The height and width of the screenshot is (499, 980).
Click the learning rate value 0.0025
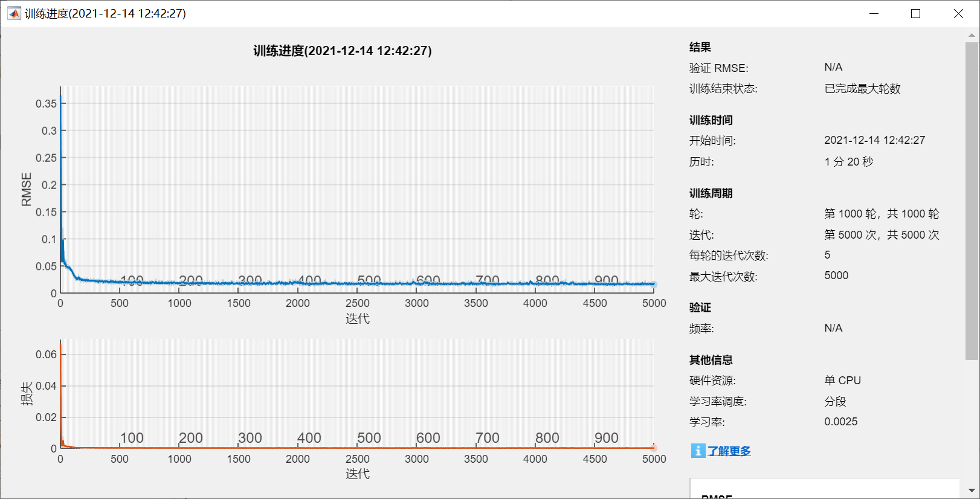click(840, 422)
